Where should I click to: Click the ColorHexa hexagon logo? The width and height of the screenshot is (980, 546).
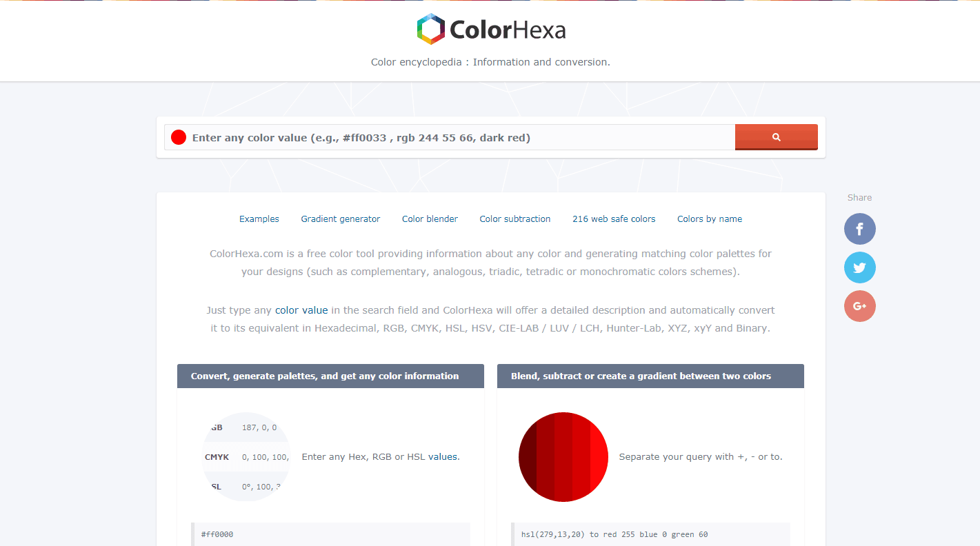[431, 30]
